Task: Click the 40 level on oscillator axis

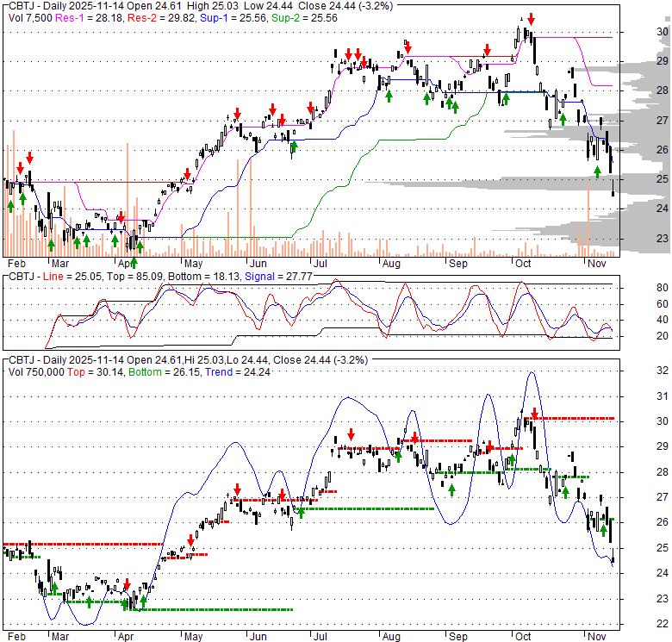Action: pos(663,320)
